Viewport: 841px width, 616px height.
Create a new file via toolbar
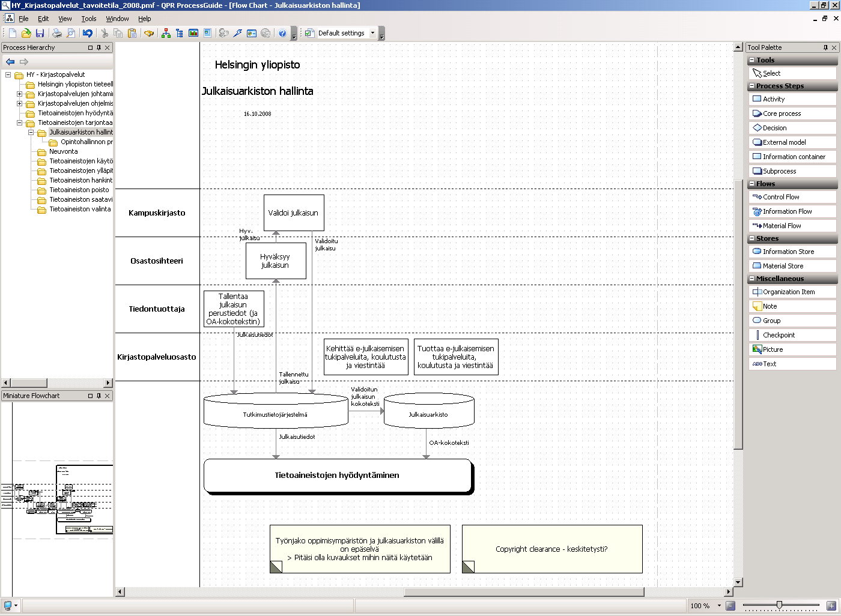(x=12, y=33)
